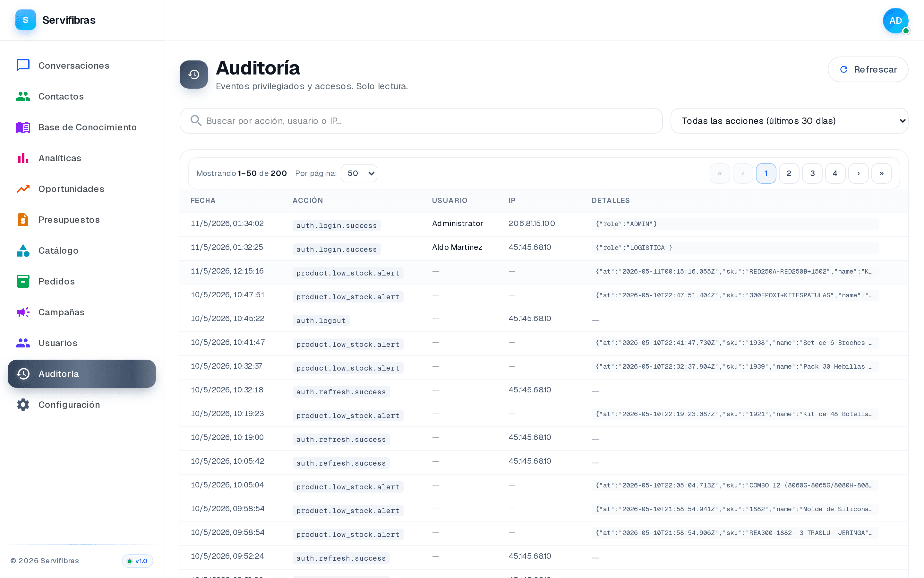Click the Configuración gear icon
The image size is (924, 578).
tap(23, 405)
